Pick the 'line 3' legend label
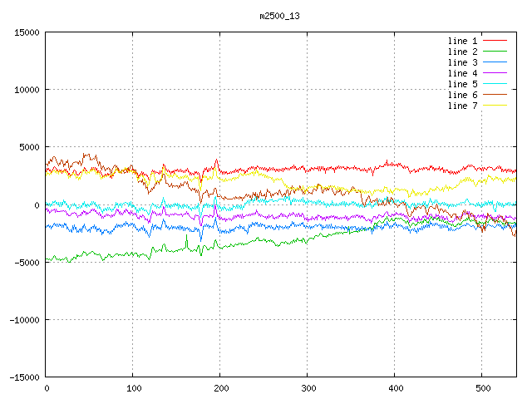Viewport: 532px width, 399px height. (463, 62)
